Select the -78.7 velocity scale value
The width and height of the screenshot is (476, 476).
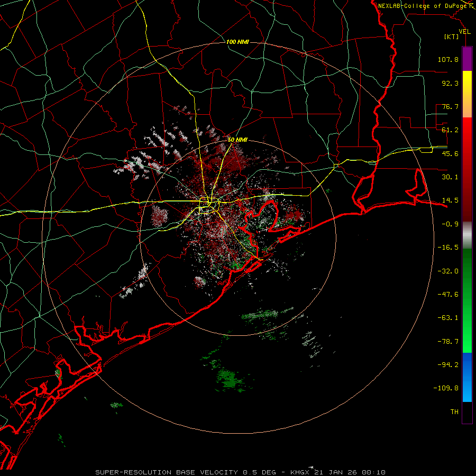(x=448, y=342)
